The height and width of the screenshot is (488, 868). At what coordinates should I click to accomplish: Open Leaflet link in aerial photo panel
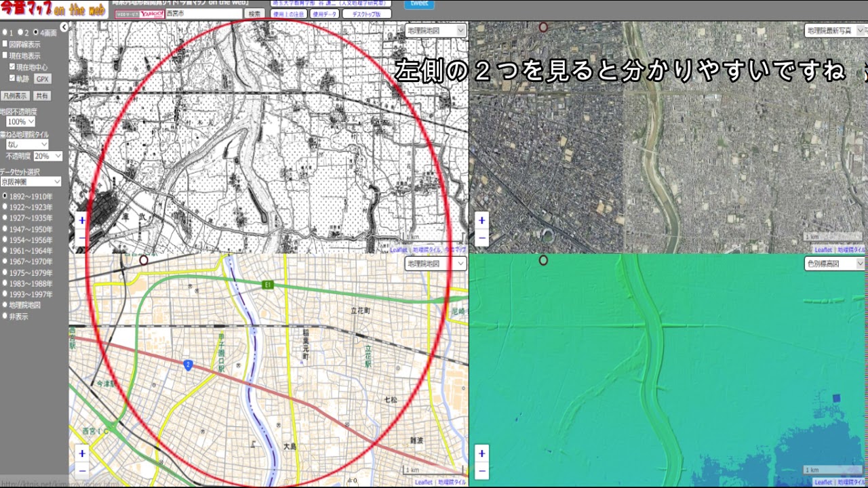[823, 249]
